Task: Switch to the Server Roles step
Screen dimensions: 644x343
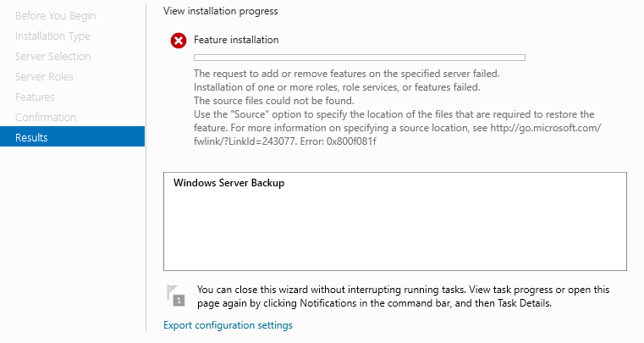Action: (44, 76)
